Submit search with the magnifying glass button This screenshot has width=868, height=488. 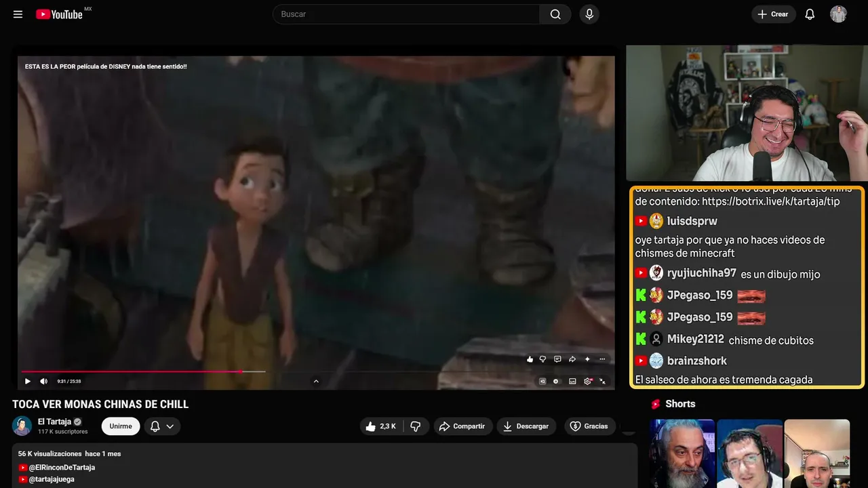coord(555,14)
